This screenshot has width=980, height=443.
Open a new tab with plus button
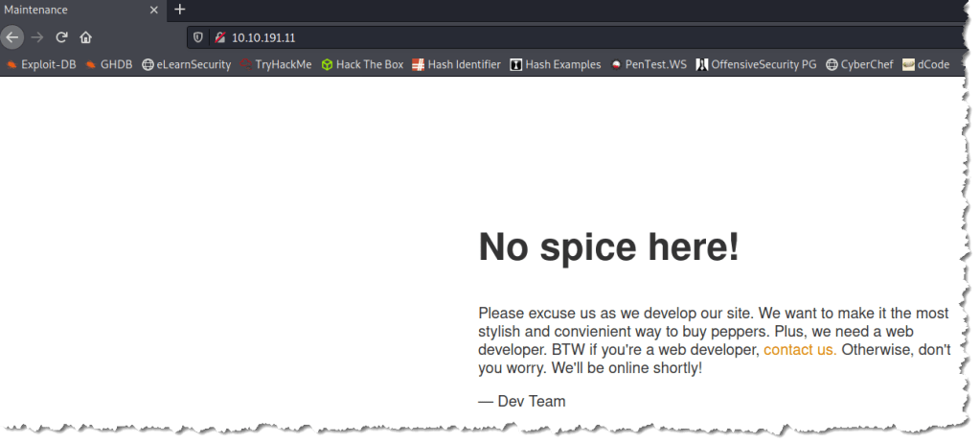(179, 10)
